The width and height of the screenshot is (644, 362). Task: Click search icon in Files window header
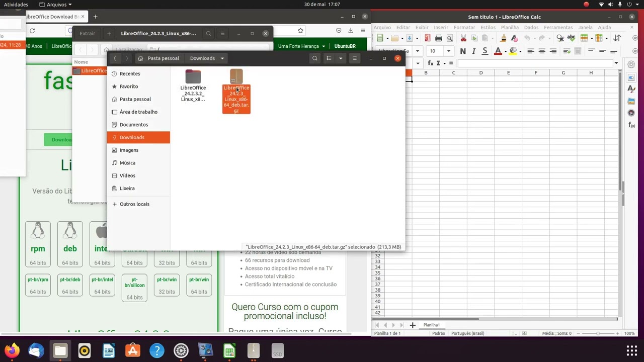[315, 58]
